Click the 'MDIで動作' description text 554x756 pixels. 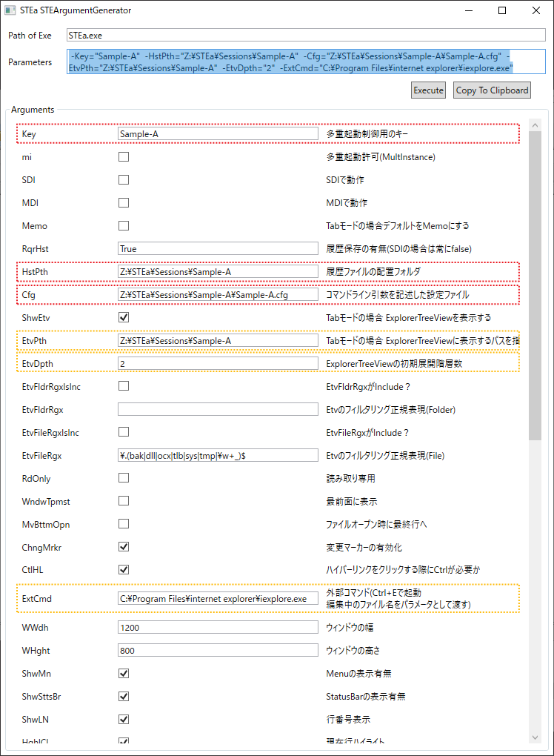(x=347, y=203)
